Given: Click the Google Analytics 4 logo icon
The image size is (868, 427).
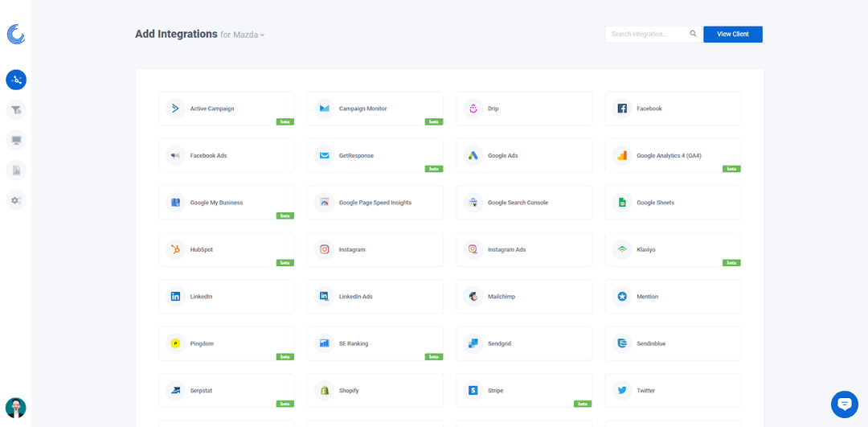Looking at the screenshot, I should tap(622, 156).
